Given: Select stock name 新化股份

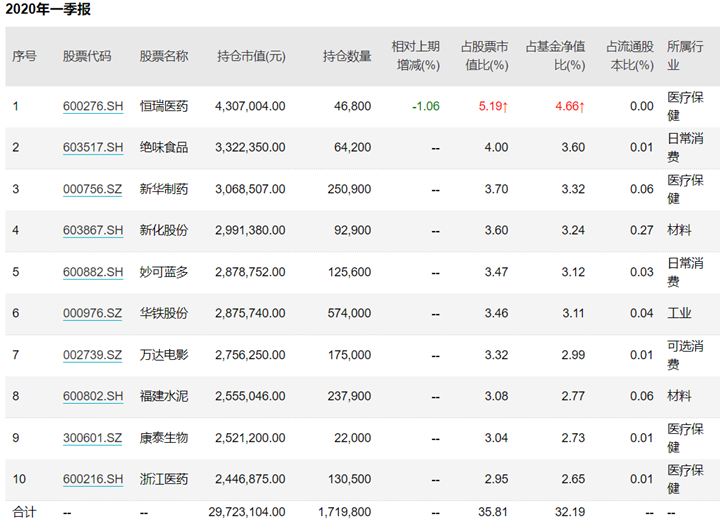Looking at the screenshot, I should pyautogui.click(x=164, y=230).
